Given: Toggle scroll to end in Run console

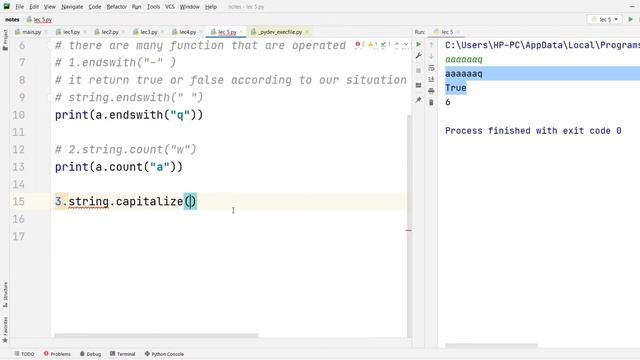Looking at the screenshot, I should (x=431, y=80).
